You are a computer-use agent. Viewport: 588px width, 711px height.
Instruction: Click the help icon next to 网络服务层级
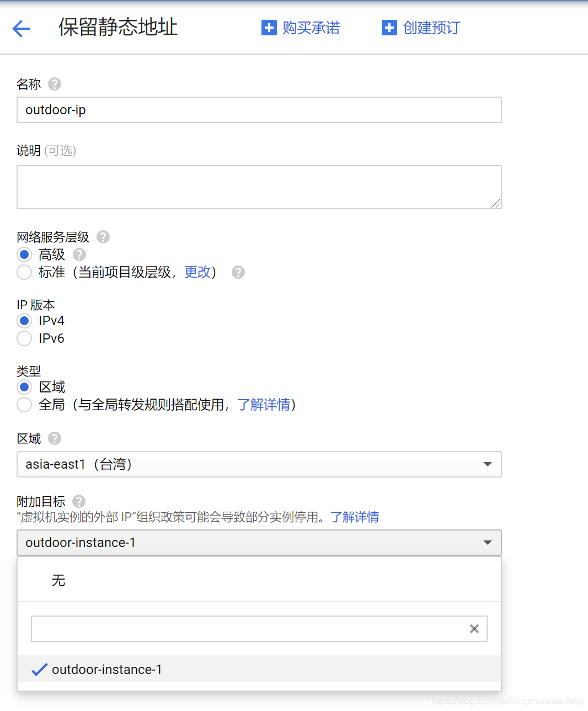[x=103, y=237]
